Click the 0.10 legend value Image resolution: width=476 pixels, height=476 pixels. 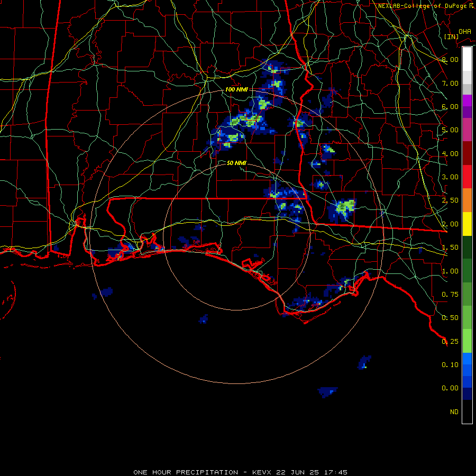(450, 365)
